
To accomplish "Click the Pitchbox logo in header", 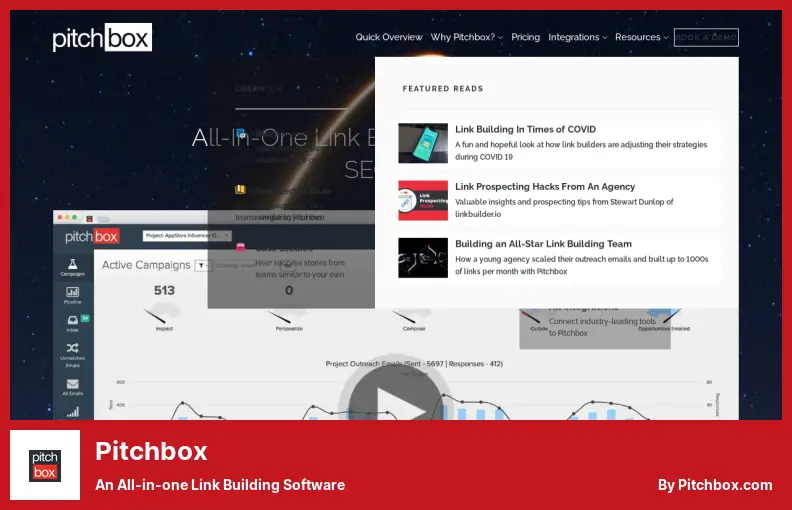I will 102,37.
